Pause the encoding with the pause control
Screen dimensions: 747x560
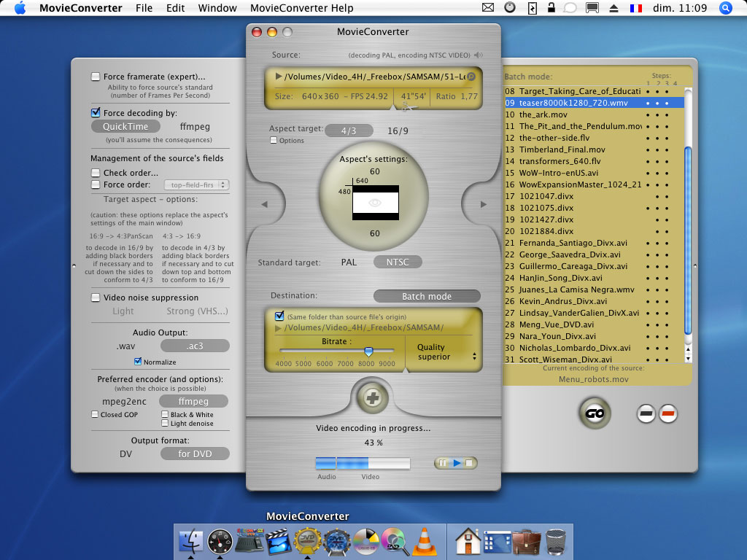point(443,463)
